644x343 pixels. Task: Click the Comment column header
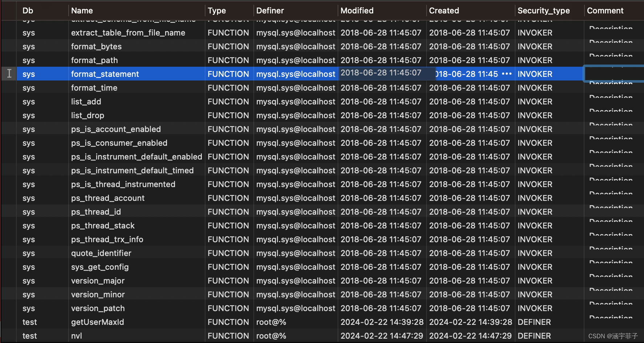point(605,11)
